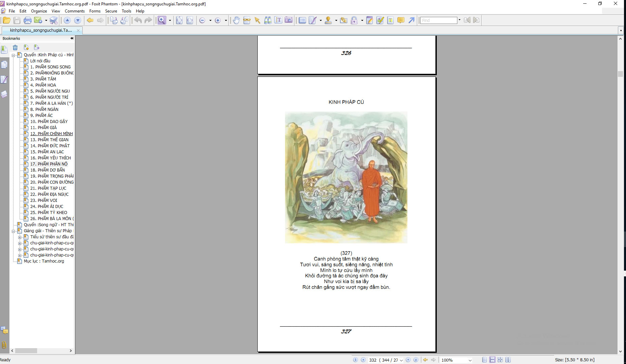Open bookmark Lời nói đầu

pyautogui.click(x=40, y=61)
